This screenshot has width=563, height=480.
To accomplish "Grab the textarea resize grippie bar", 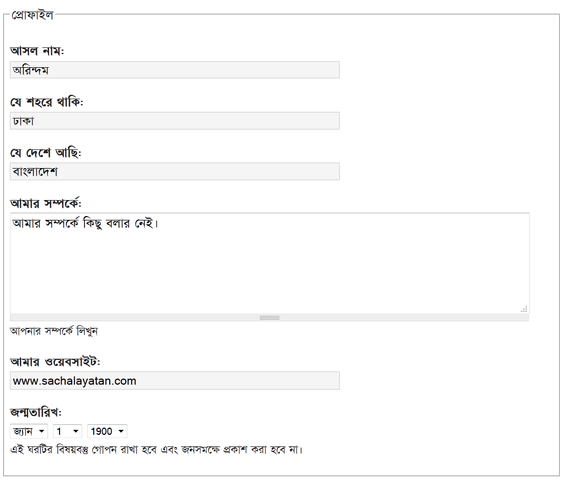I will point(269,318).
